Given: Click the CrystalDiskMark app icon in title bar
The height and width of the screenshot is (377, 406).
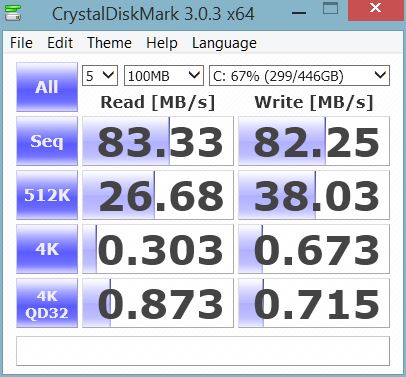Looking at the screenshot, I should [13, 12].
